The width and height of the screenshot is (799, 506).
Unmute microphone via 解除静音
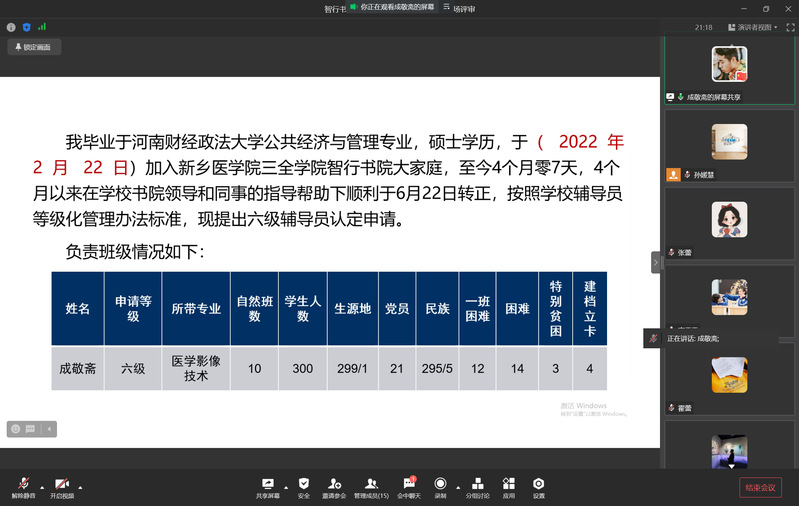[23, 486]
